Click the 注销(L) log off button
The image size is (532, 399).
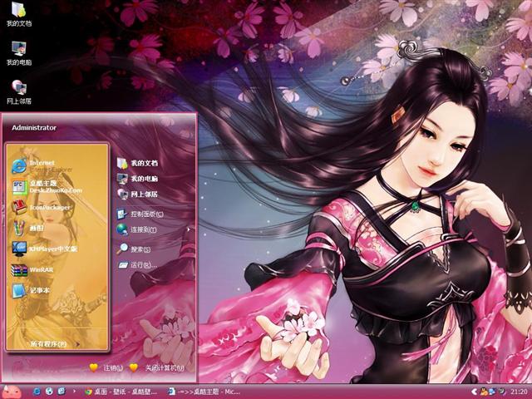(106, 367)
